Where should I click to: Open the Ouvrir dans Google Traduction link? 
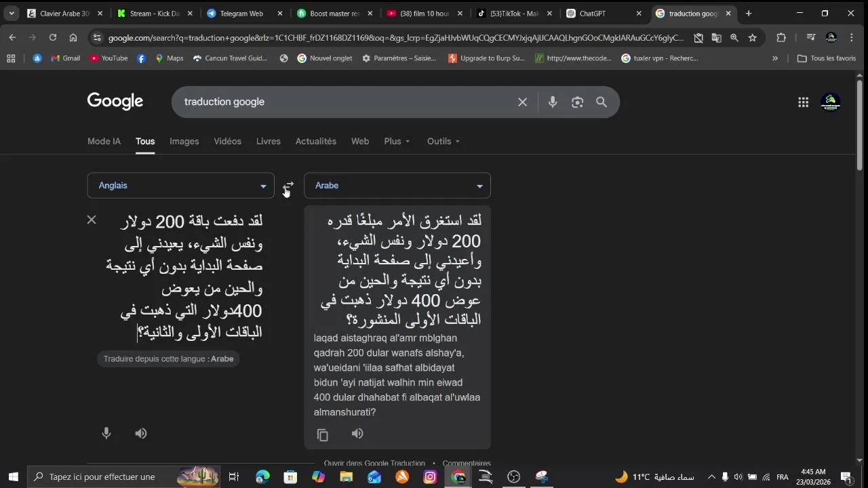(x=374, y=464)
